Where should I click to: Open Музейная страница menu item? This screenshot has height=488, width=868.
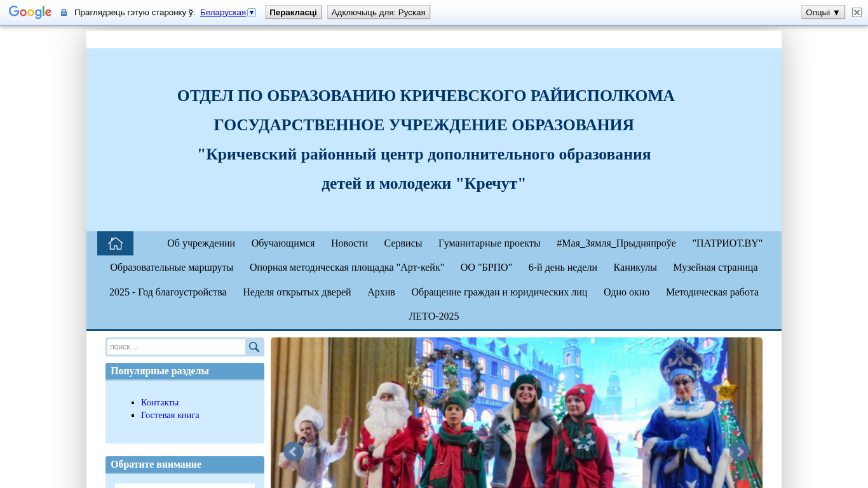pyautogui.click(x=715, y=268)
